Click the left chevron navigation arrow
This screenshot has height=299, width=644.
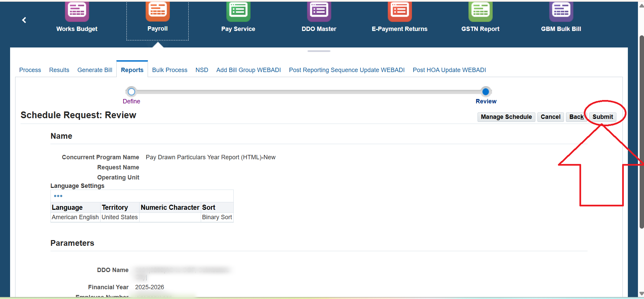(24, 20)
